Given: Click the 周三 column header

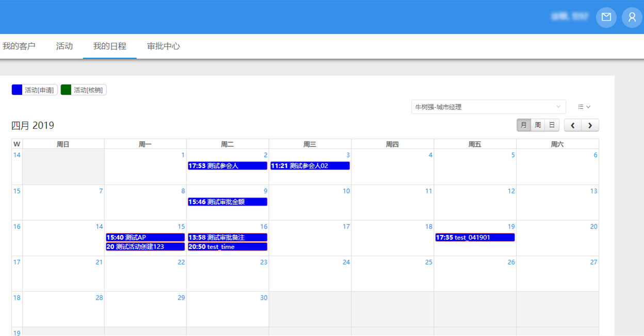Looking at the screenshot, I should pyautogui.click(x=310, y=144).
